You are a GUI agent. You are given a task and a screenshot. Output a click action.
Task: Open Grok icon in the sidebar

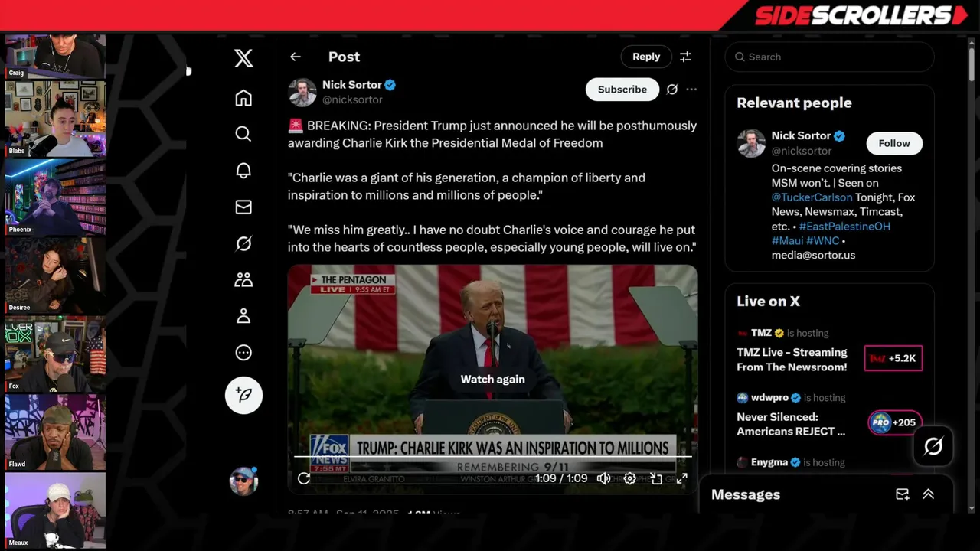[243, 243]
